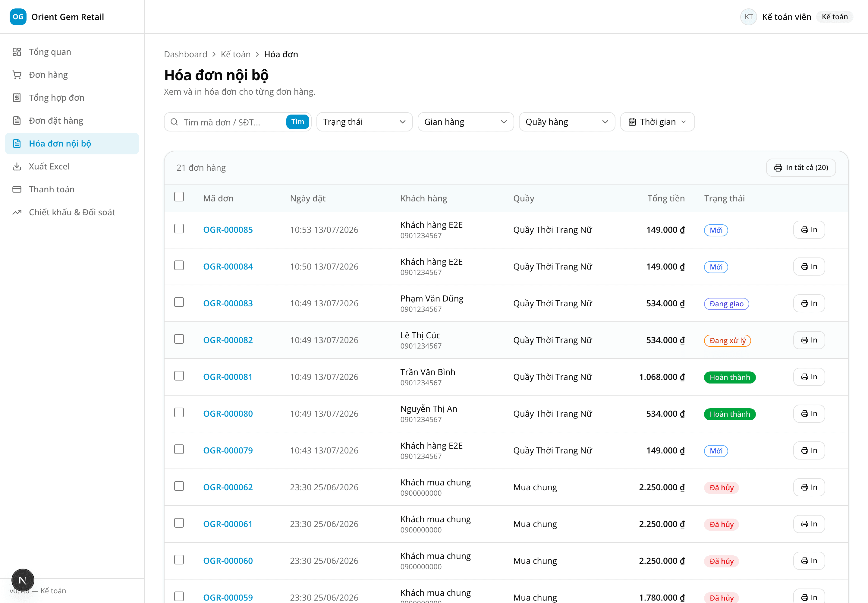Click the Thanh toán credit card icon

(x=17, y=189)
